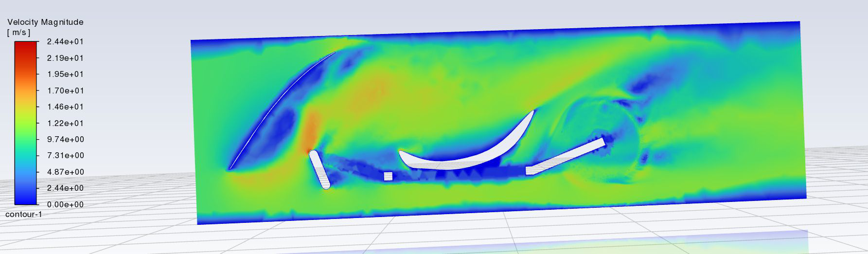Click the 0.00e+00 minimum legend value

click(x=65, y=204)
